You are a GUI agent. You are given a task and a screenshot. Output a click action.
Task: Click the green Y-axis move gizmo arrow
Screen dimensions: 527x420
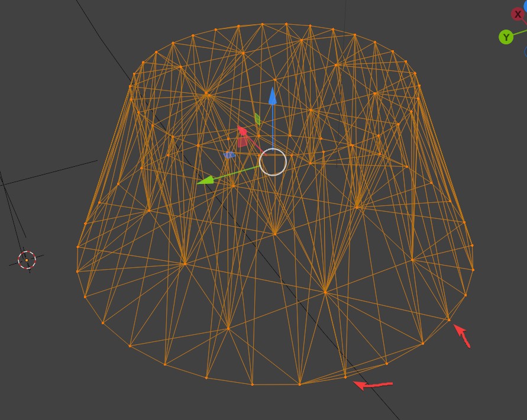click(205, 180)
